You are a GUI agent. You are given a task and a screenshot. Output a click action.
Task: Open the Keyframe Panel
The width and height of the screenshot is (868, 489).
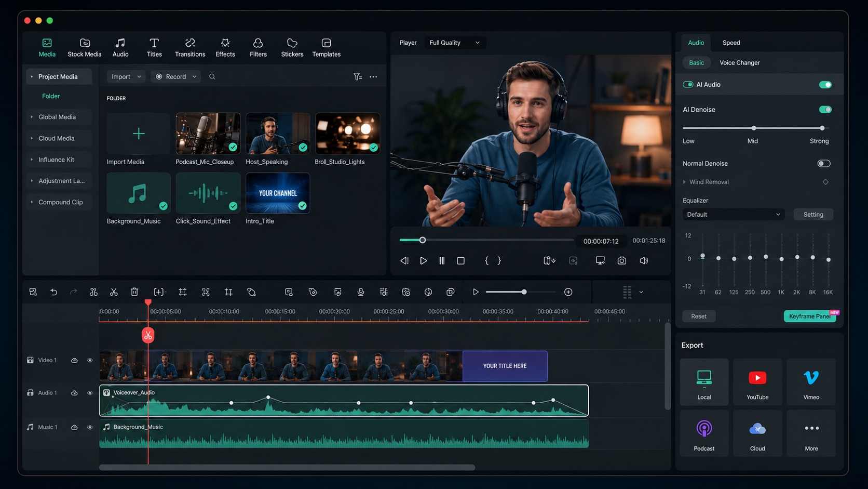tap(810, 316)
